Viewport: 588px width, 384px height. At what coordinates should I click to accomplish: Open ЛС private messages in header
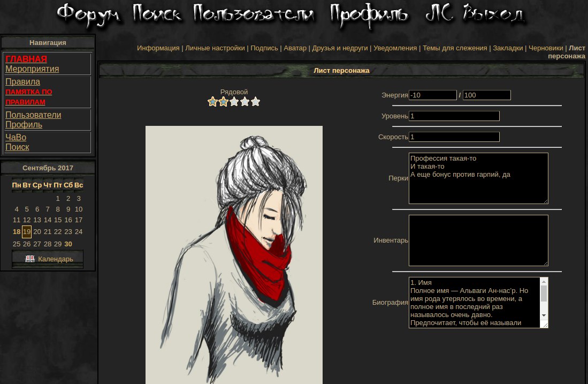439,13
